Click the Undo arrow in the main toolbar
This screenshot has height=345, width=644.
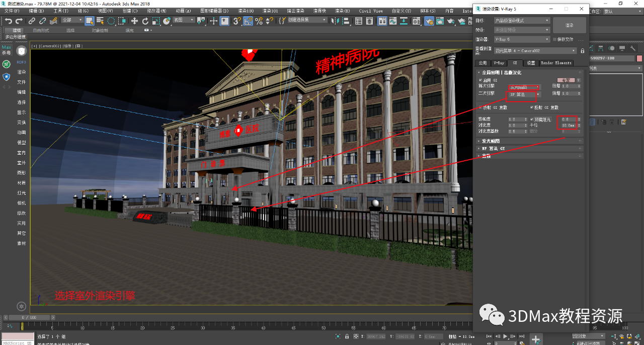pos(8,21)
